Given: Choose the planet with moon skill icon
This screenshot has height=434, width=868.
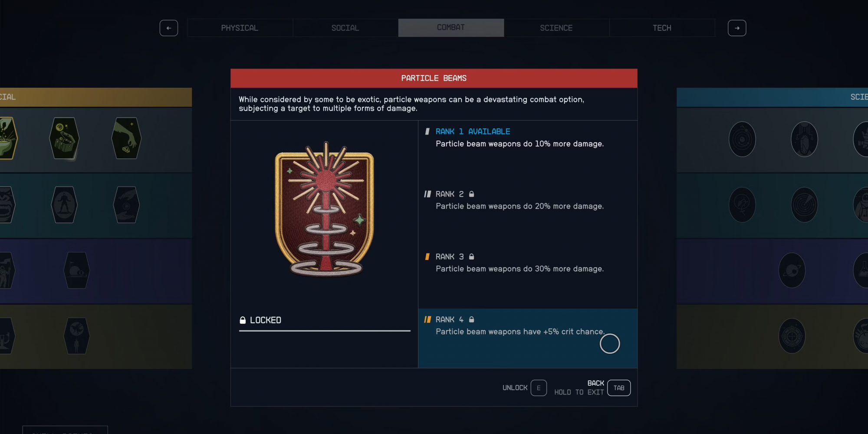Looking at the screenshot, I should [x=792, y=270].
